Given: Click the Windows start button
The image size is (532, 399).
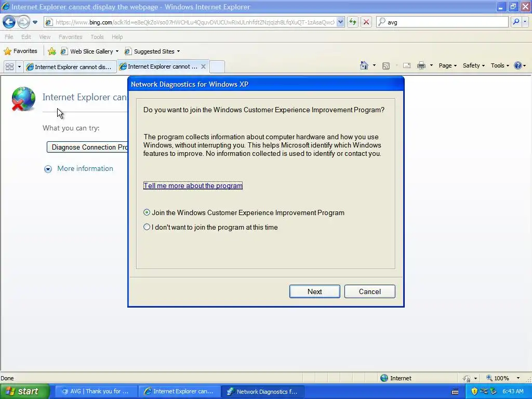Looking at the screenshot, I should [x=24, y=392].
